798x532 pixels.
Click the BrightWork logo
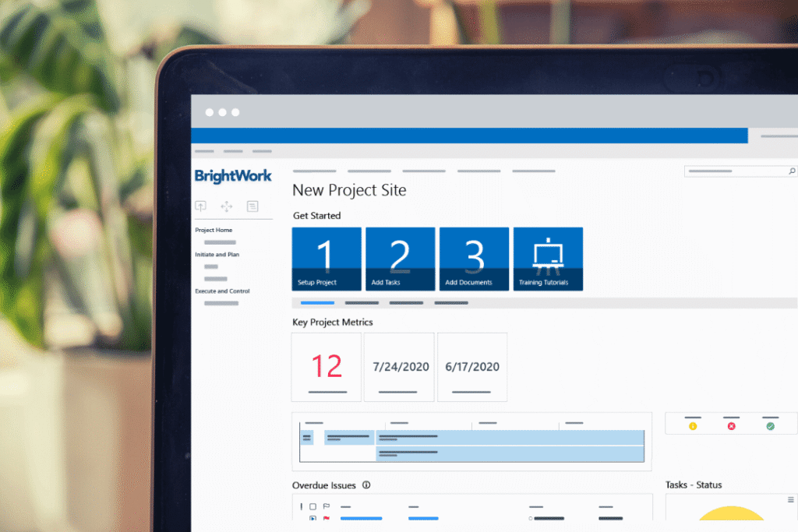pyautogui.click(x=233, y=176)
